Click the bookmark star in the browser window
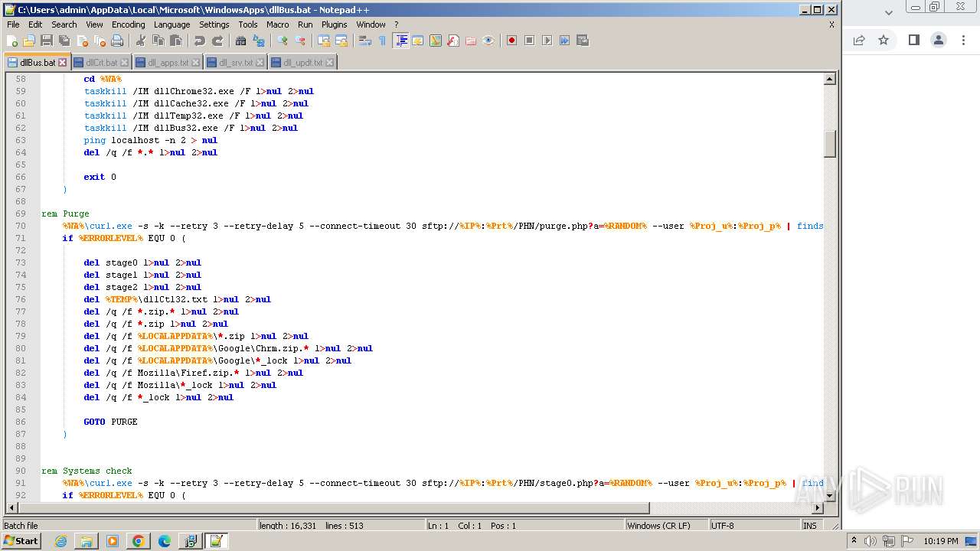 point(884,40)
